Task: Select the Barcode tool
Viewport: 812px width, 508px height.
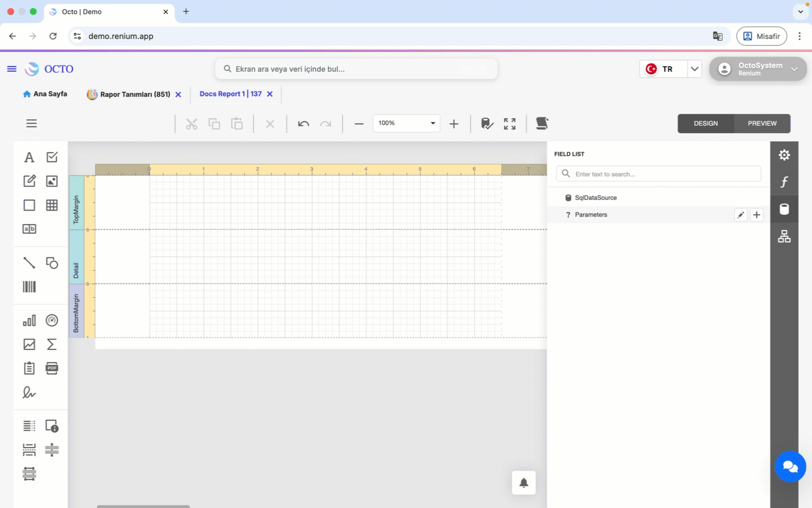Action: [29, 286]
